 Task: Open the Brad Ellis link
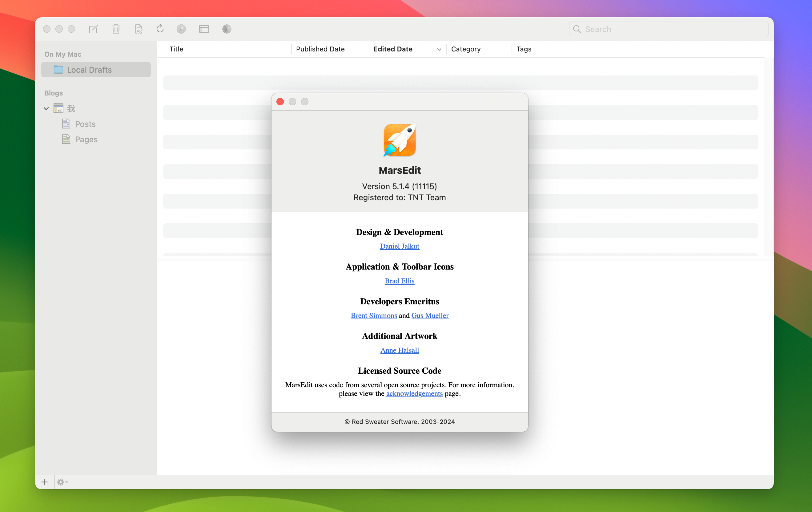coord(400,281)
